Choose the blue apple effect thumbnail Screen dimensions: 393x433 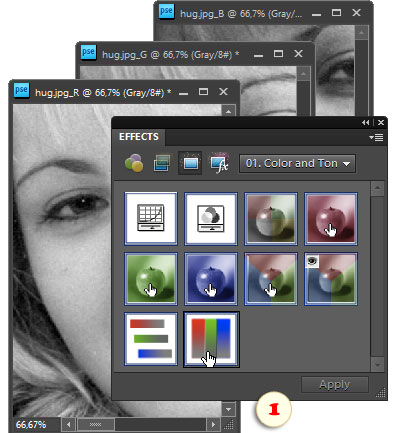tap(211, 279)
